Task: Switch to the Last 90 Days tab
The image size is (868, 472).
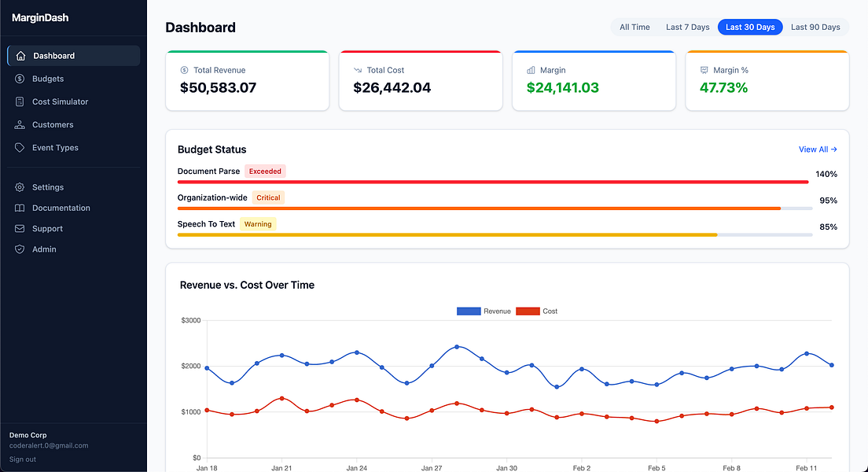Action: click(816, 27)
